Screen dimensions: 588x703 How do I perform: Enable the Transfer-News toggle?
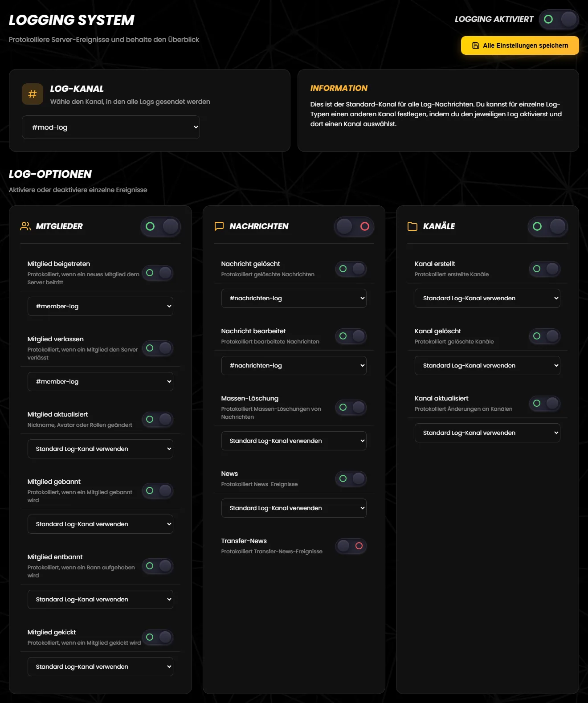point(351,546)
